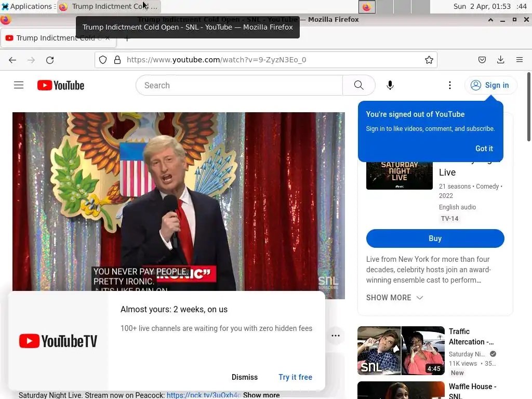Click the Buy button for SNL

(x=435, y=238)
